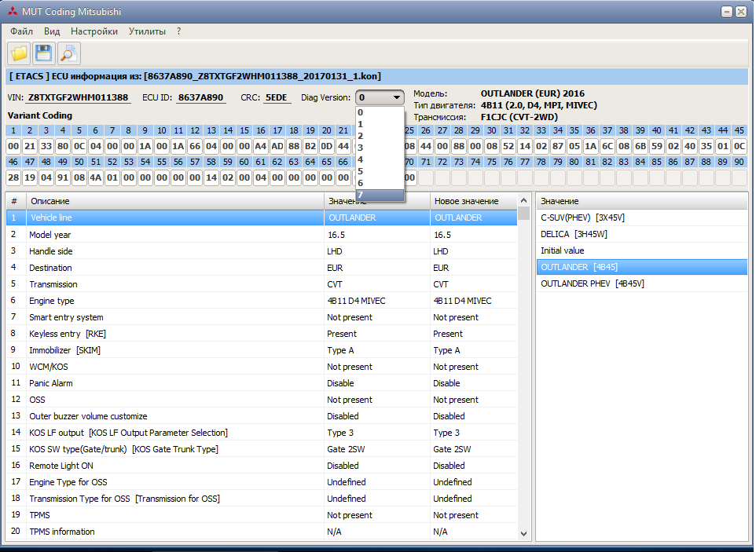This screenshot has height=552, width=756.
Task: Select the TPMS information row
Action: [262, 532]
